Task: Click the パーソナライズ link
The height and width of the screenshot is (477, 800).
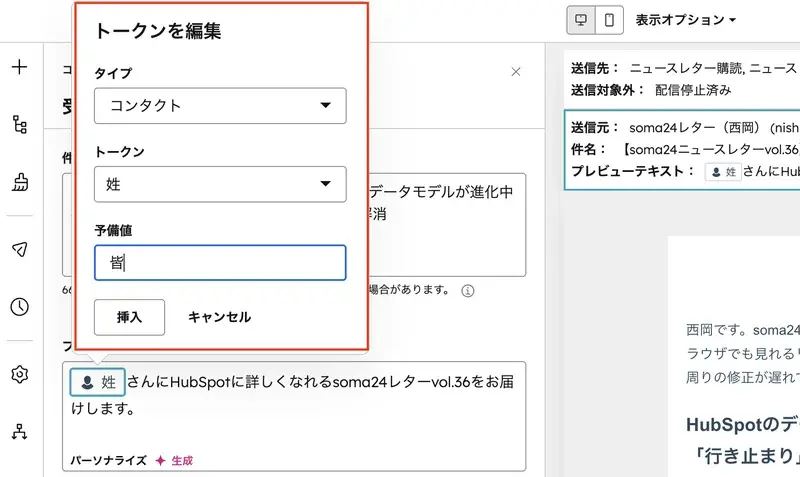Action: coord(109,461)
